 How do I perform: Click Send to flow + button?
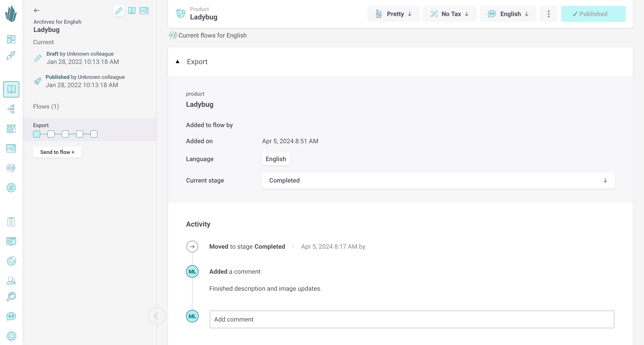pos(57,152)
